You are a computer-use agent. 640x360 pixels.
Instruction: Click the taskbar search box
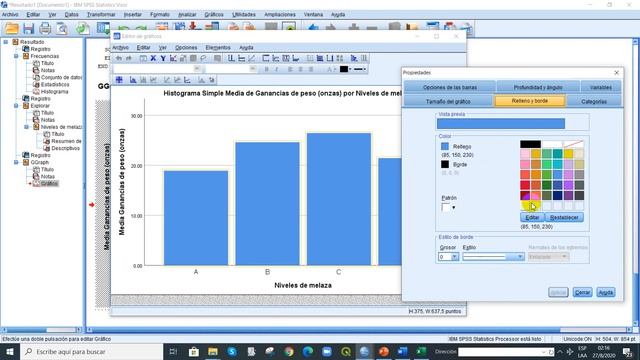91,351
